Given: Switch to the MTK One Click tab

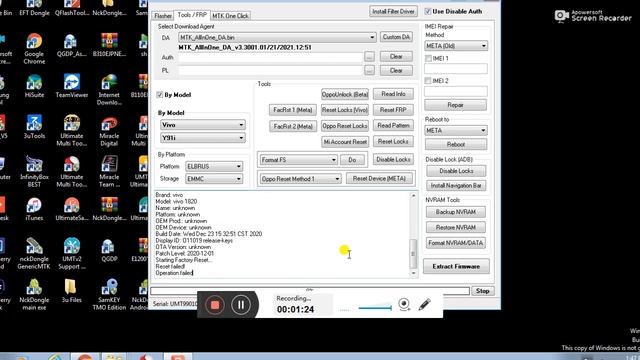Looking at the screenshot, I should click(230, 16).
